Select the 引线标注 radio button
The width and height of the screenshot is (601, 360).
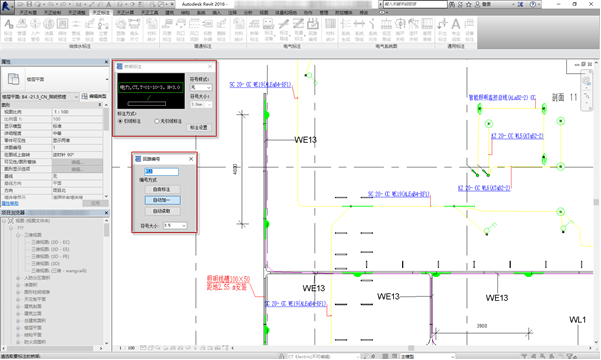120,121
